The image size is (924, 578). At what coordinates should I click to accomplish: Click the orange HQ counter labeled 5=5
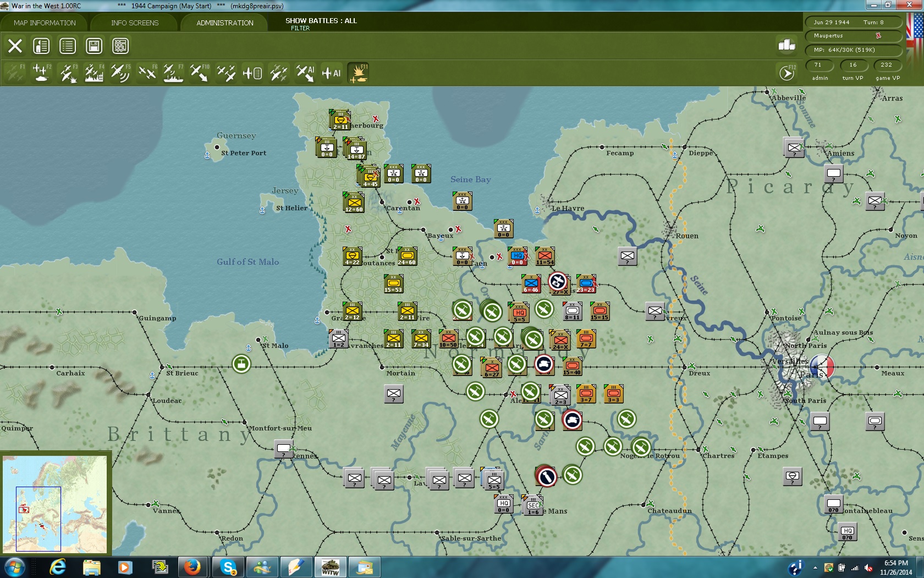coord(519,312)
